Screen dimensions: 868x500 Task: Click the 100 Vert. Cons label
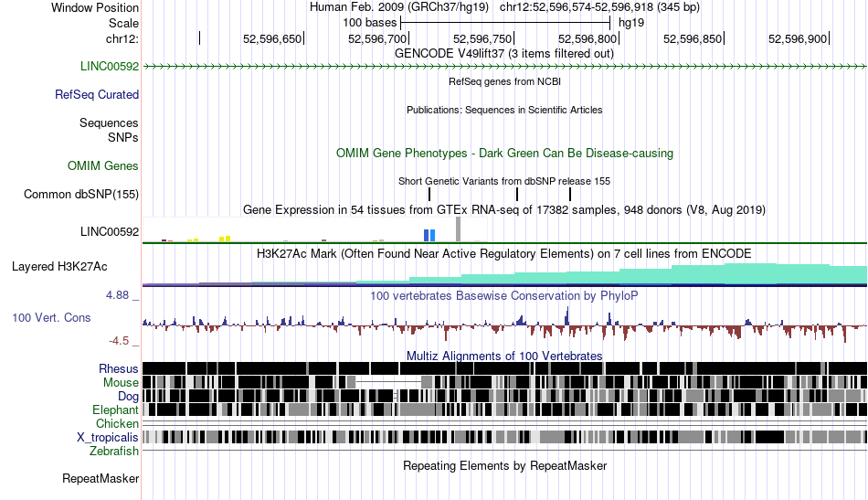coord(51,318)
